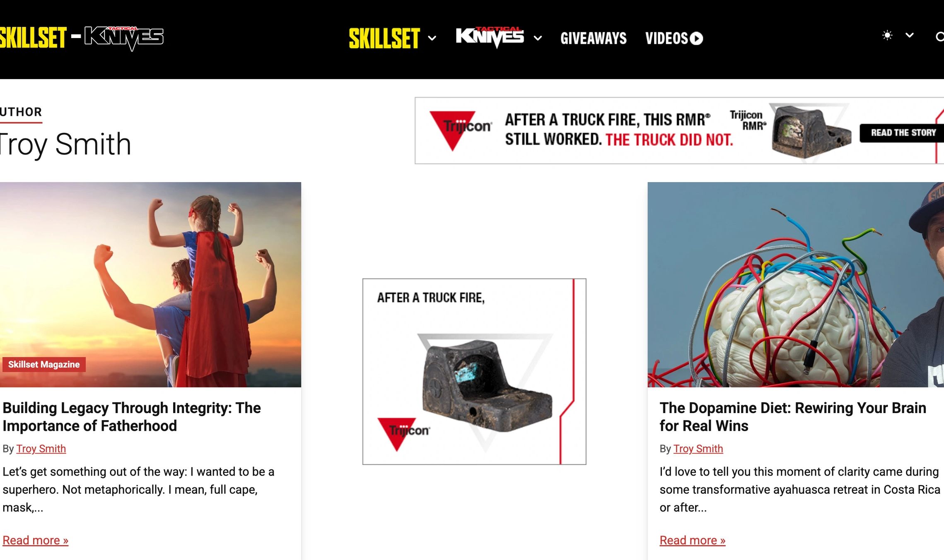Expand the Skillset menu chevron
The height and width of the screenshot is (560, 944).
coord(432,38)
